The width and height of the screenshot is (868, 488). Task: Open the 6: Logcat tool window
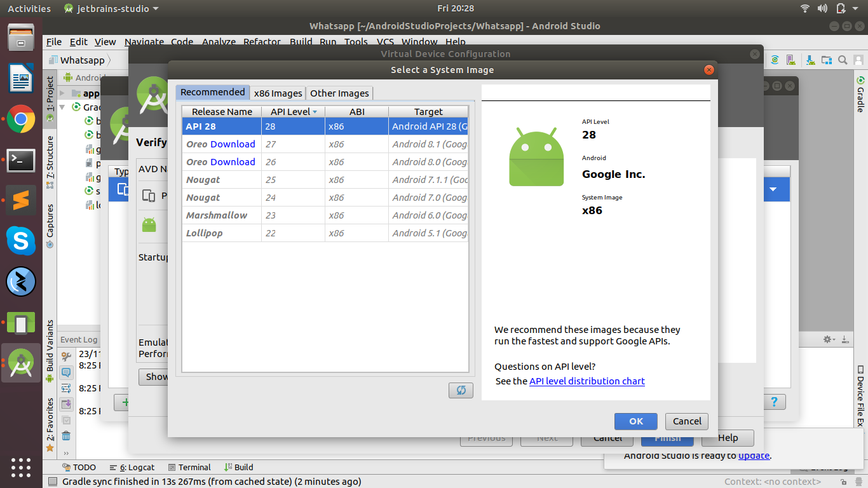click(132, 467)
